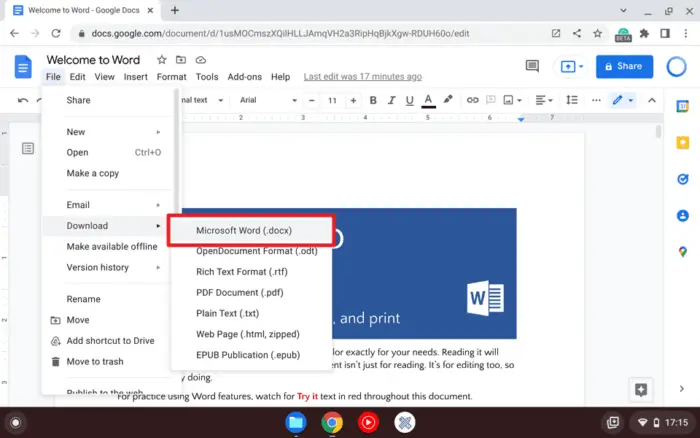This screenshot has height=438, width=700.
Task: Star the Welcome to Word document
Action: pyautogui.click(x=162, y=60)
